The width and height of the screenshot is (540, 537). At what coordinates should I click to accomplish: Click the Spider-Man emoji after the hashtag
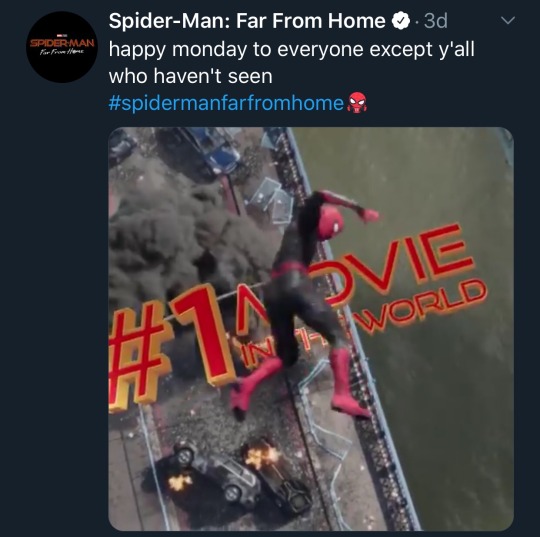tap(357, 103)
